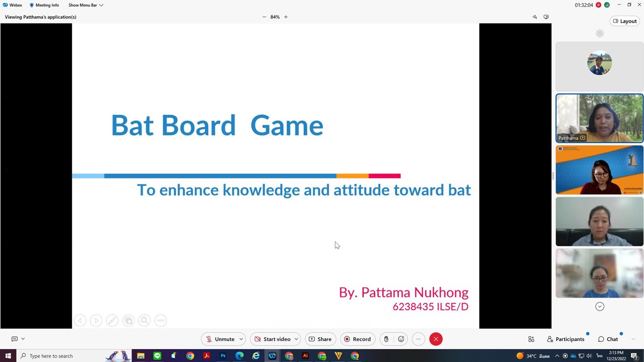This screenshot has width=644, height=362.
Task: Open the Participants panel
Action: [565, 339]
